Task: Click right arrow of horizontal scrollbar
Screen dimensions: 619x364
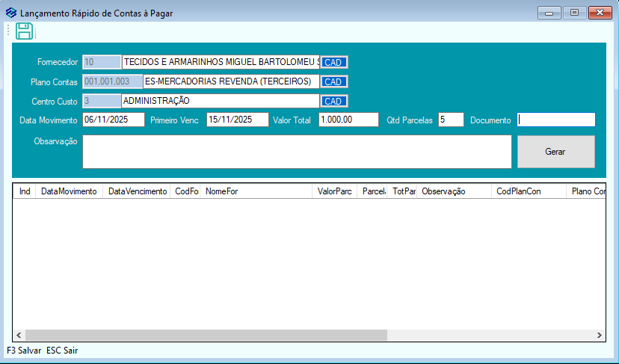Action: pos(599,336)
